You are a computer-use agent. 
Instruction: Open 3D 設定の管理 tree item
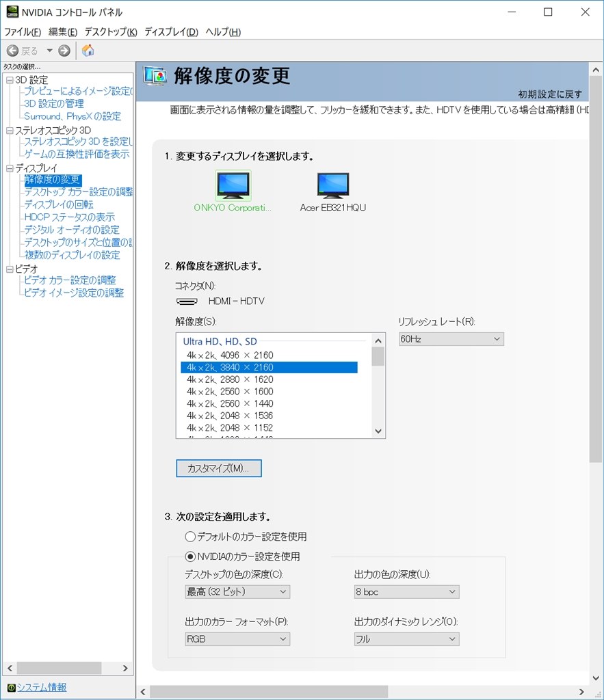tap(53, 104)
